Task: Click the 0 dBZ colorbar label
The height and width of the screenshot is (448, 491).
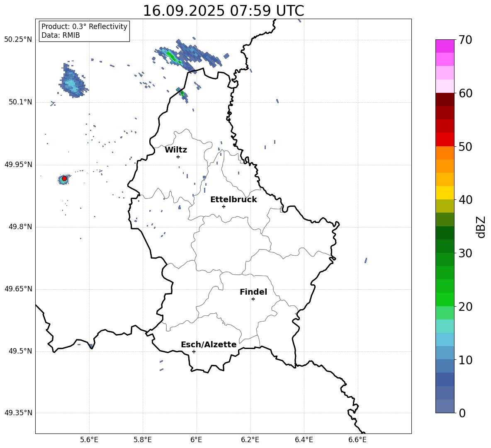Action: coord(462,413)
